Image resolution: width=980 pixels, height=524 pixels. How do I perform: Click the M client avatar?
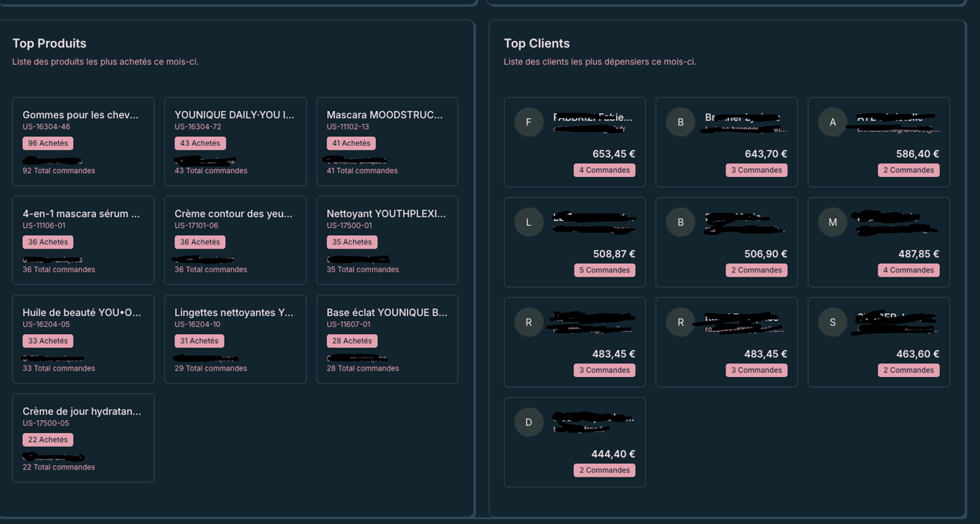pos(833,222)
